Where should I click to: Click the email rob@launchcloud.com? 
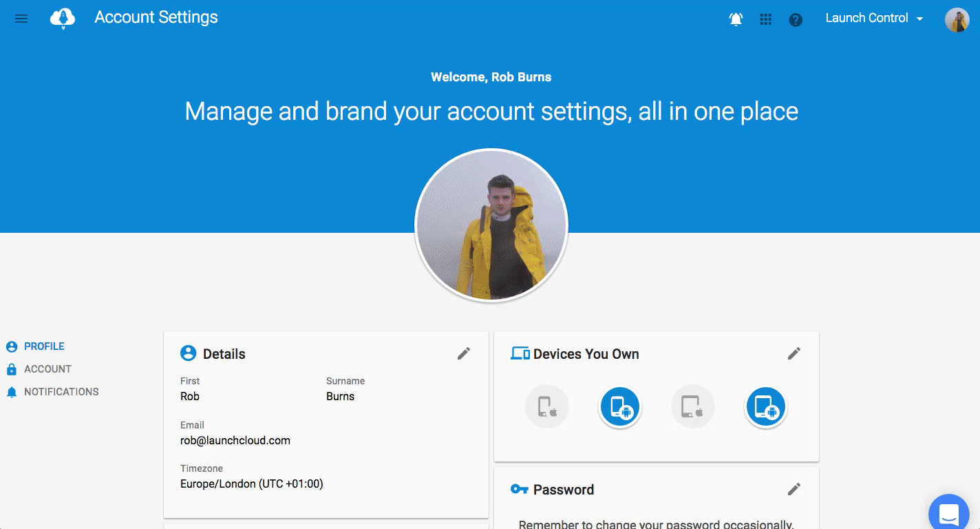235,440
